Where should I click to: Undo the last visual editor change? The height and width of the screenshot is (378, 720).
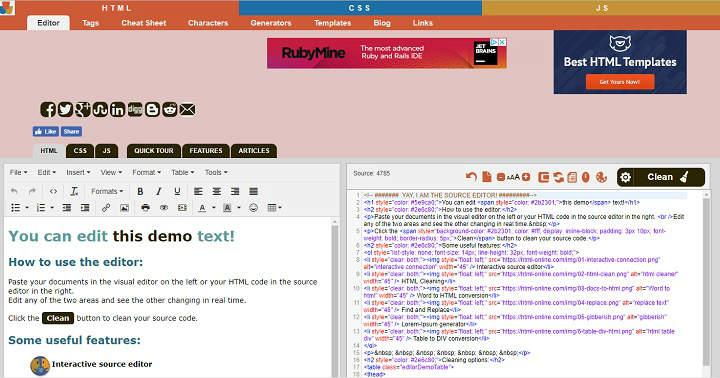coord(14,191)
